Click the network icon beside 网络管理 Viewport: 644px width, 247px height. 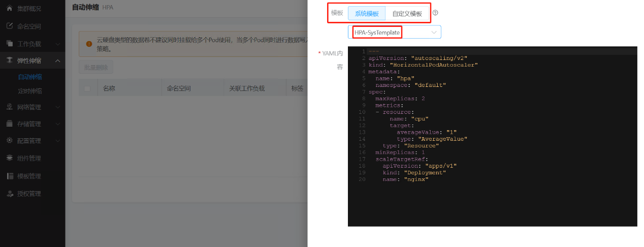(10, 107)
